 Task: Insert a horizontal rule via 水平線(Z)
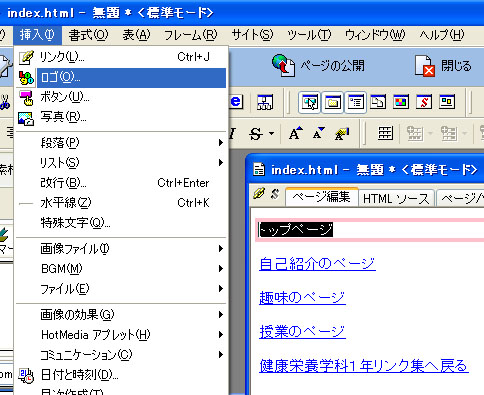click(x=121, y=203)
